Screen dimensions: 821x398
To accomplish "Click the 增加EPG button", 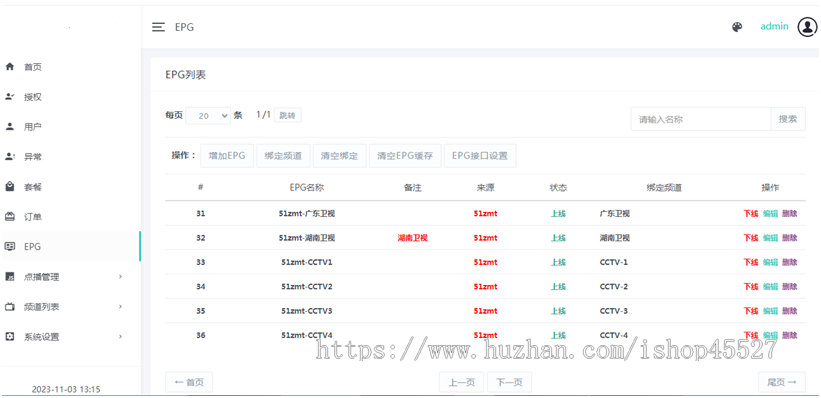I will (227, 156).
